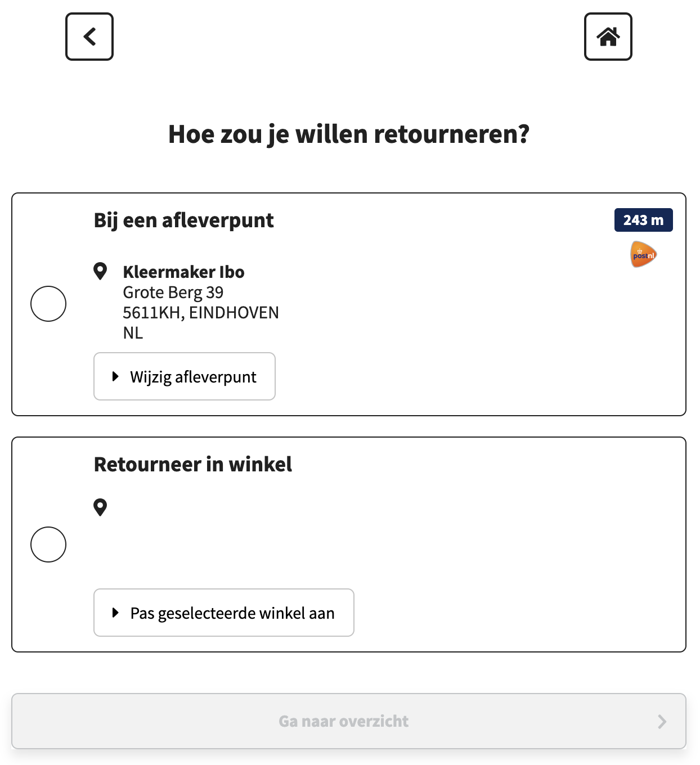Click the PostNL carrier logo
This screenshot has height=765, width=700.
[x=643, y=254]
